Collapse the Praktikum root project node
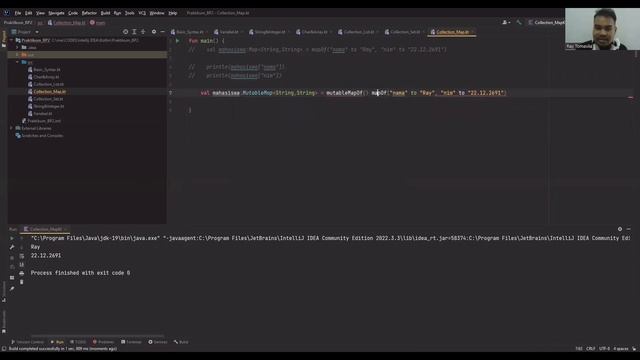Image resolution: width=640 pixels, height=360 pixels. click(11, 40)
